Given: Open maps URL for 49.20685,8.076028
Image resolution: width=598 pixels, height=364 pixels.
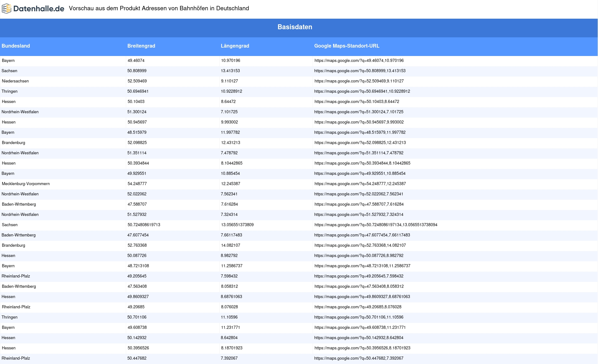Looking at the screenshot, I should click(x=358, y=307).
